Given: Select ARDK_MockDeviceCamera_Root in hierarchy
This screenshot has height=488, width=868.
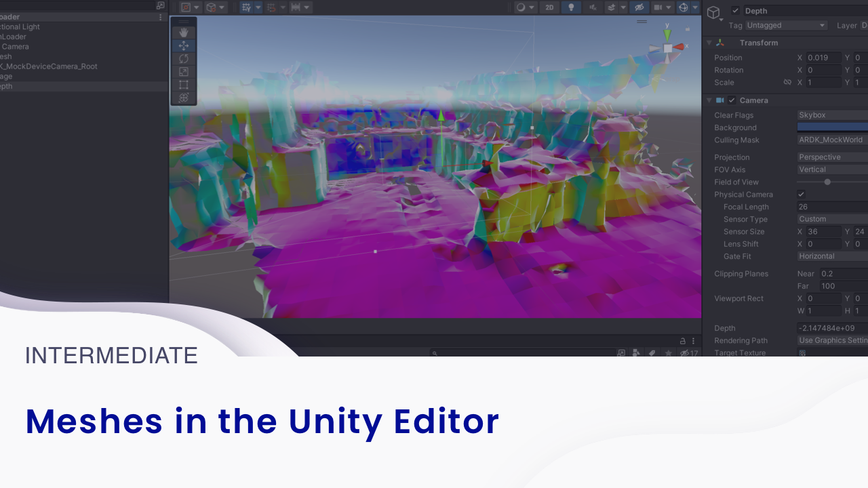Looking at the screenshot, I should point(49,66).
